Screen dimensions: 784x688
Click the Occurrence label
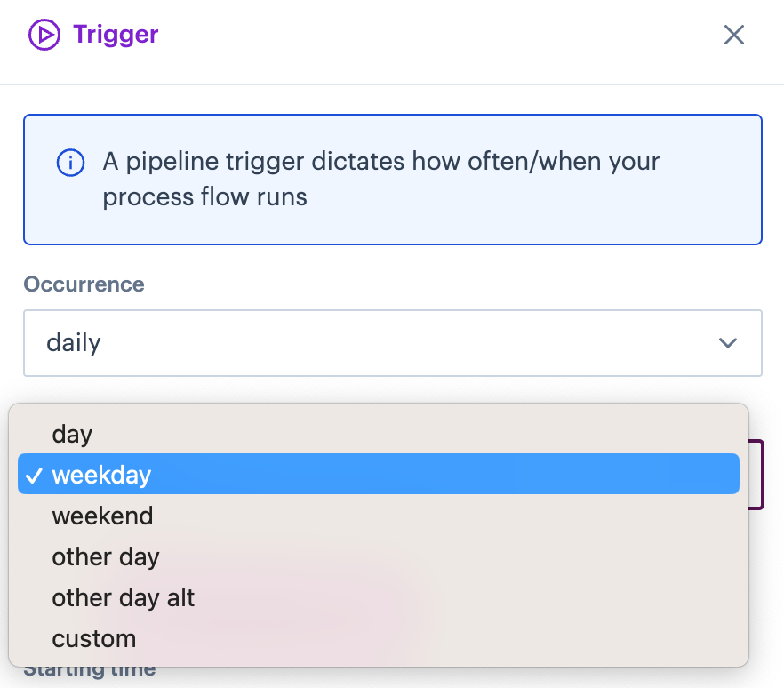pyautogui.click(x=84, y=284)
